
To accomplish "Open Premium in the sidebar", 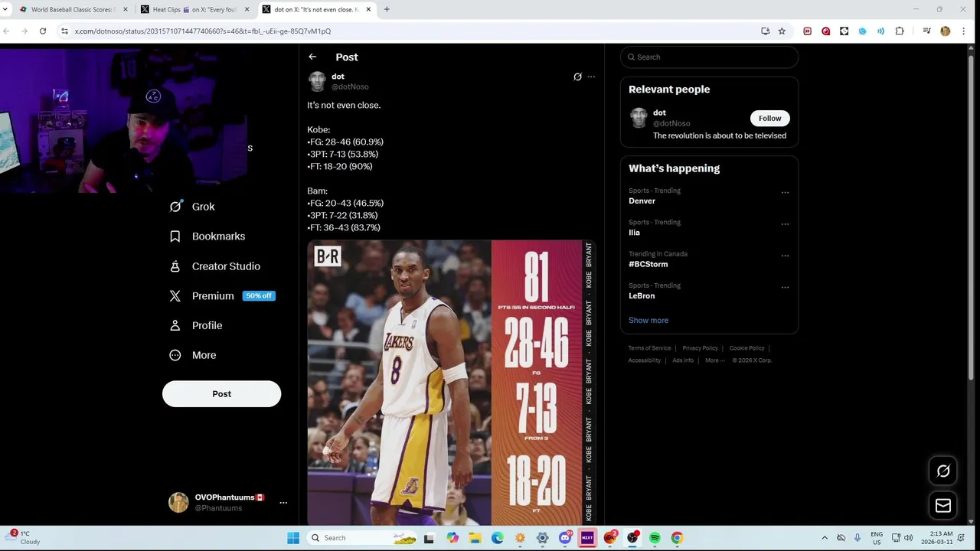I will pos(221,295).
